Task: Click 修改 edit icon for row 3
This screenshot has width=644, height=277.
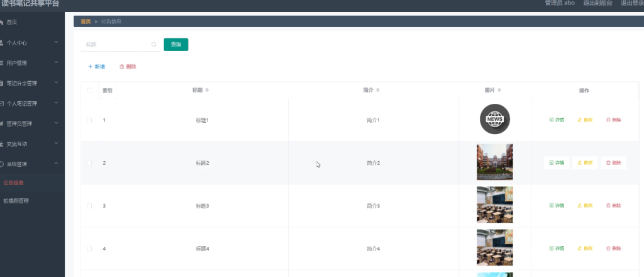Action: (580, 205)
